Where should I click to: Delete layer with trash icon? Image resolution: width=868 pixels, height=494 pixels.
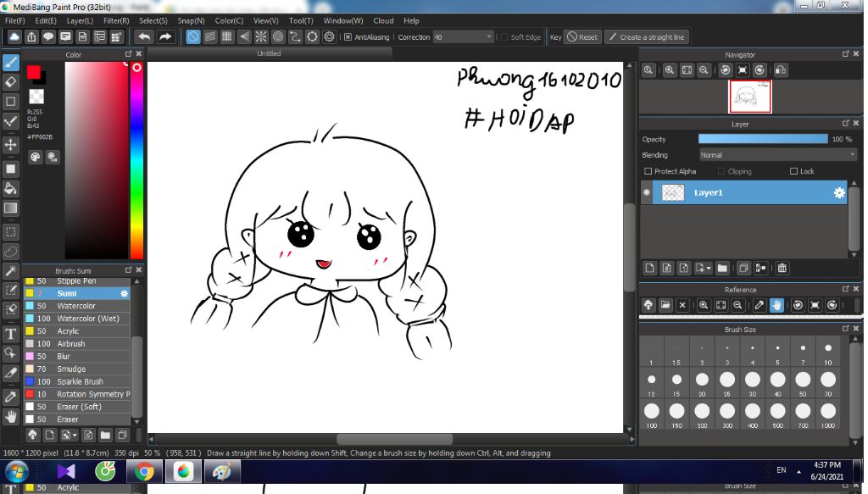click(x=782, y=269)
